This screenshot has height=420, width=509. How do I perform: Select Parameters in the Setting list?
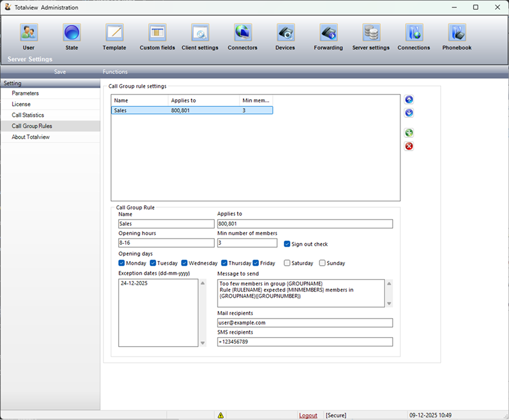pyautogui.click(x=50, y=93)
